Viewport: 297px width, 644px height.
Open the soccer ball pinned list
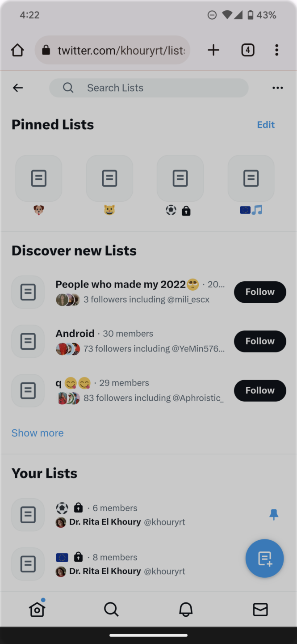[180, 178]
